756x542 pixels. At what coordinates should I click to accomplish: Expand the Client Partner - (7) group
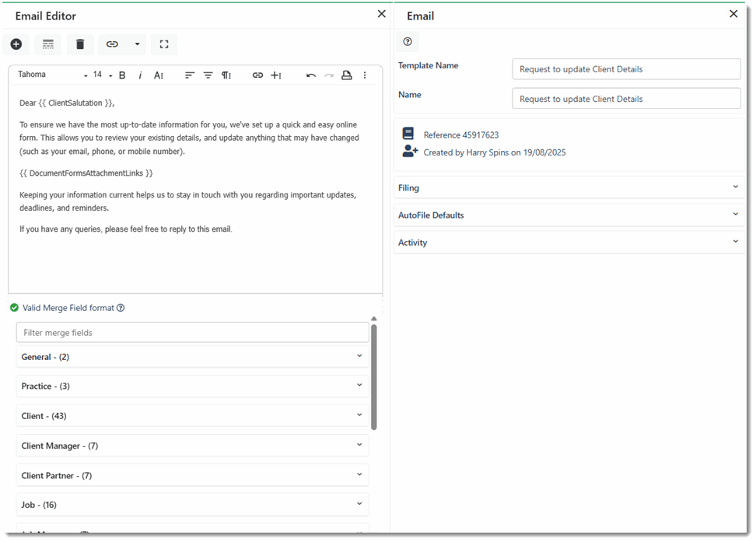pos(193,475)
